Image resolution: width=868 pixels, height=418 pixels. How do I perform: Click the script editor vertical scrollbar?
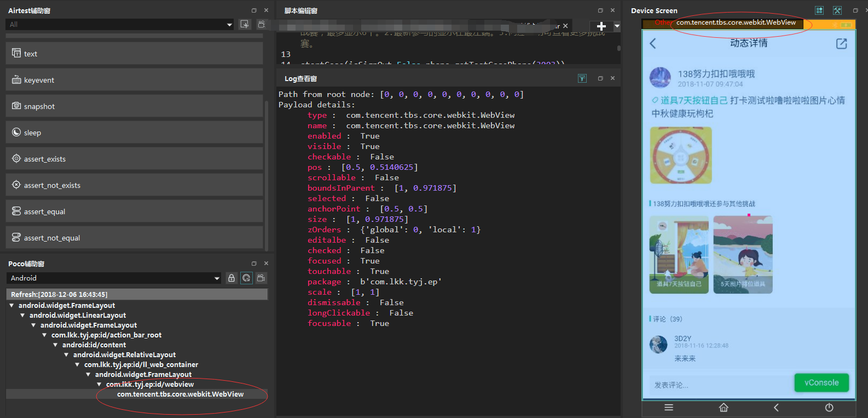pos(619,48)
